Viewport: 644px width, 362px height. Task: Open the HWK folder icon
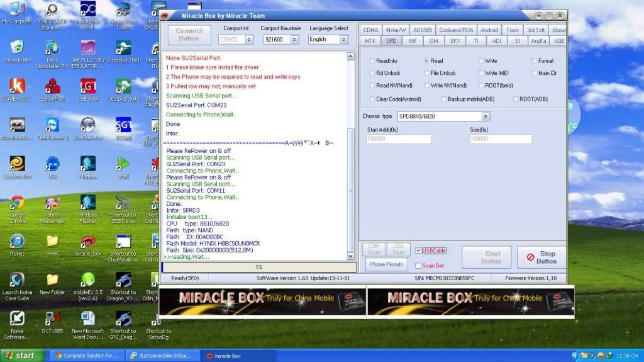[x=53, y=245]
